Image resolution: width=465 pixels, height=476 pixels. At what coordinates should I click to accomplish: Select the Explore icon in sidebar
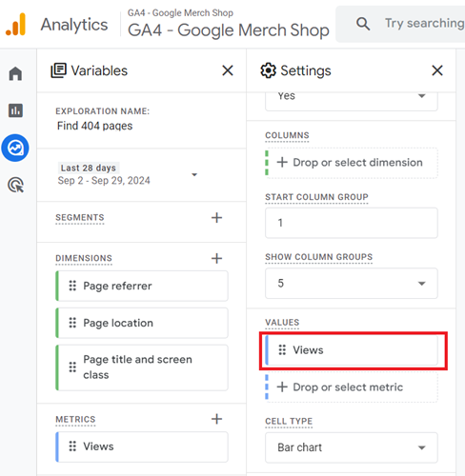(x=15, y=148)
